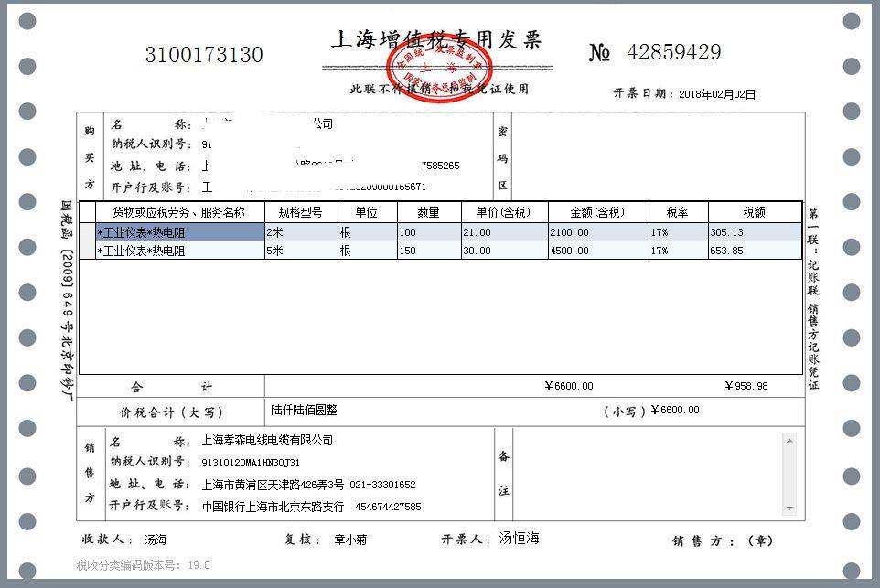
Task: Click the seller bank 中国银行上海市北京东路支行
Action: [273, 507]
